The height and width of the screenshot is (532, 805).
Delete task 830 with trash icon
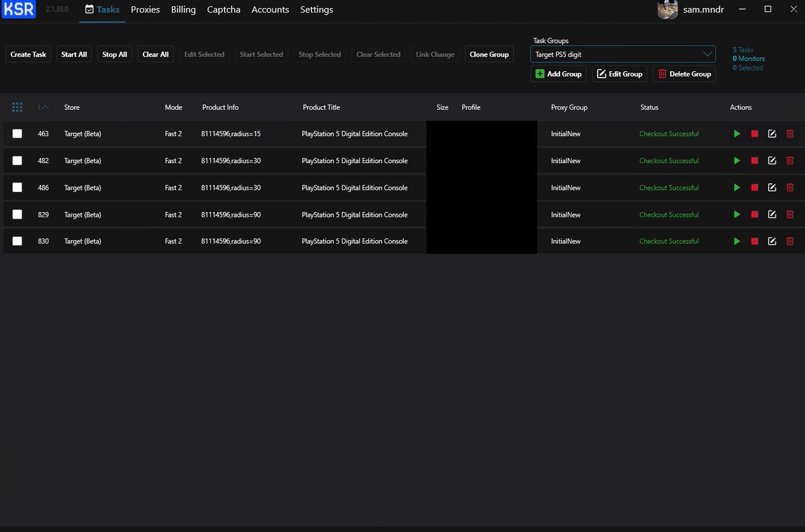[790, 241]
